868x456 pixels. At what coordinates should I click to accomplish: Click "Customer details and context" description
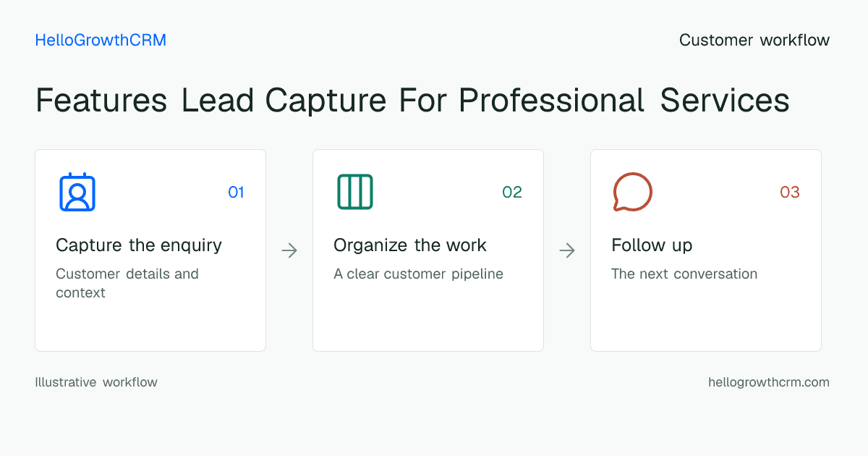(x=127, y=283)
